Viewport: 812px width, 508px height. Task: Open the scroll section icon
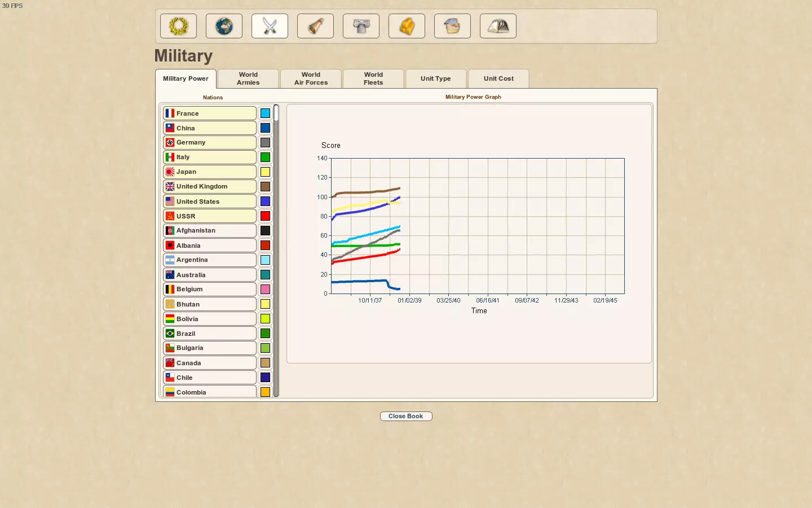click(x=315, y=26)
